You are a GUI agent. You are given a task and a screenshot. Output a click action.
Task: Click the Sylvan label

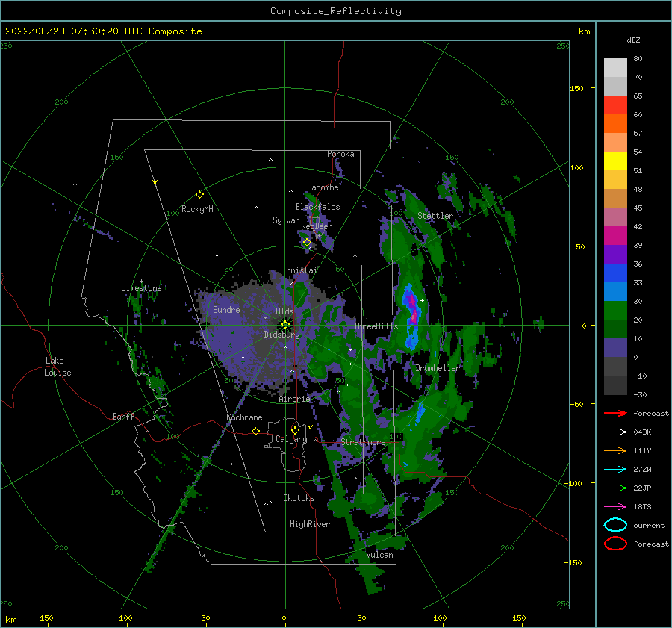coord(286,220)
